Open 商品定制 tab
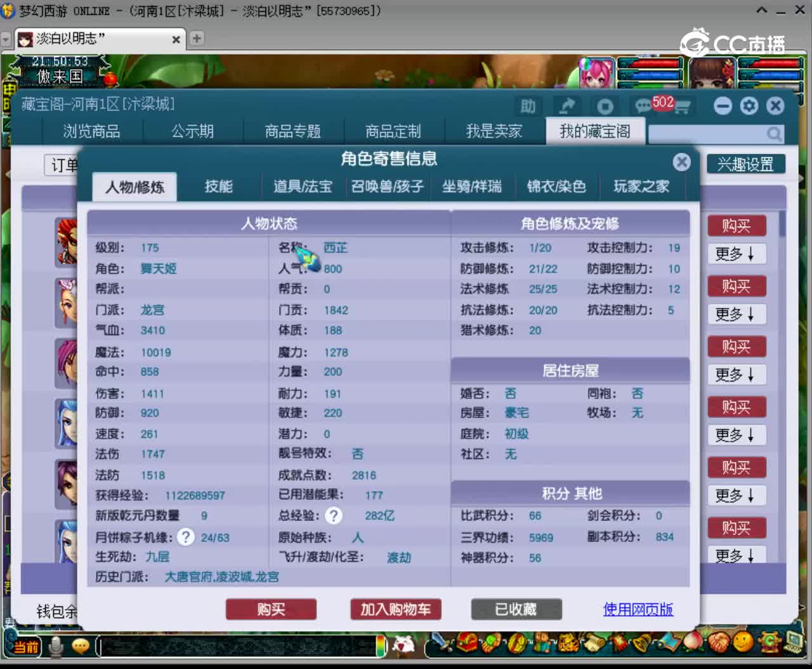 coord(393,131)
